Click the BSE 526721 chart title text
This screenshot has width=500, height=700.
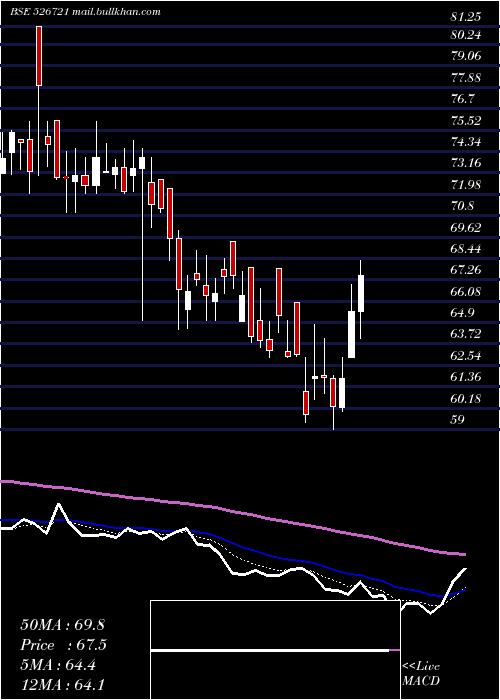(x=86, y=12)
